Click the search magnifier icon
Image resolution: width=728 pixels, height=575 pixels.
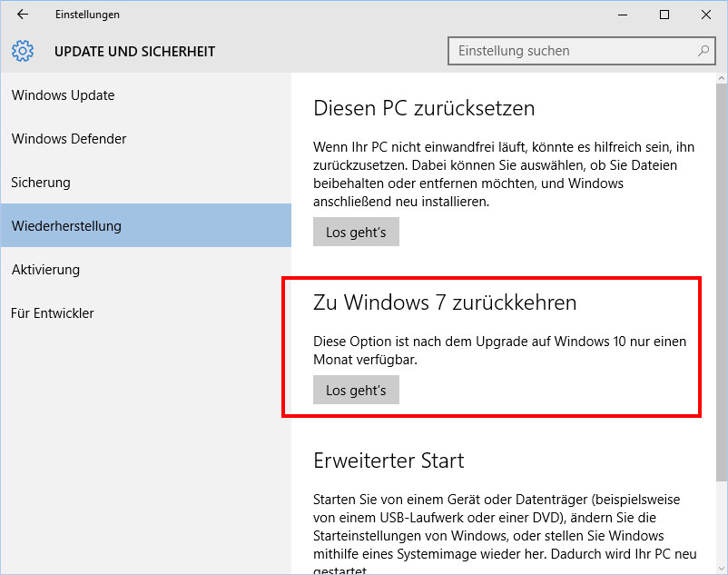(x=703, y=51)
